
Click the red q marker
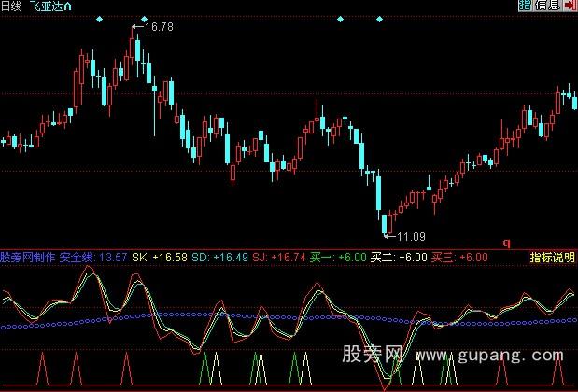tap(506, 243)
